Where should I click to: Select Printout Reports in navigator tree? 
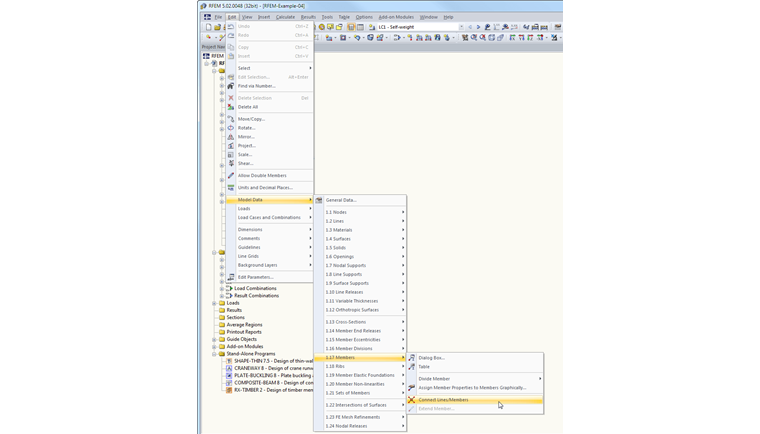[244, 332]
